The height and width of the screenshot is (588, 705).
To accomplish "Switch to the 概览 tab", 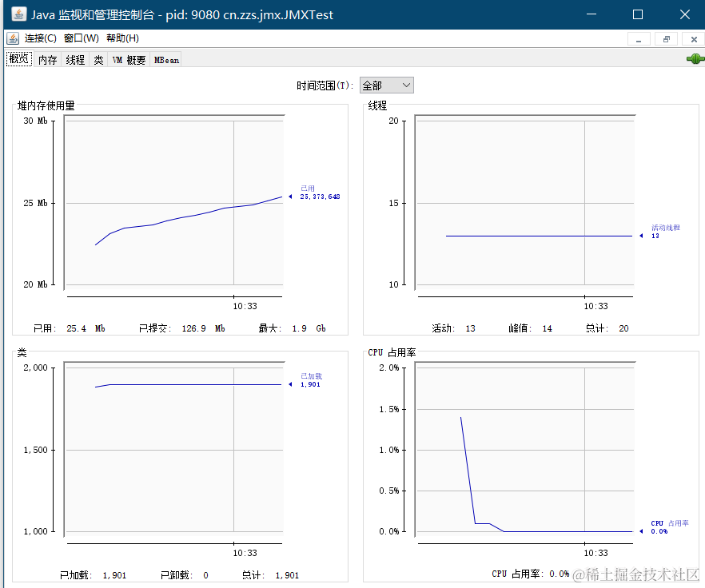I will pos(19,59).
